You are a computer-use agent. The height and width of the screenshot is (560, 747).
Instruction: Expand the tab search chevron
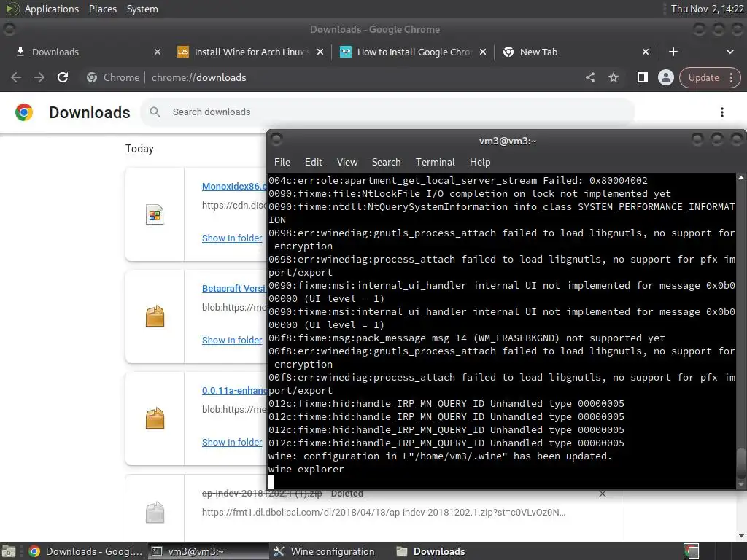pos(729,52)
